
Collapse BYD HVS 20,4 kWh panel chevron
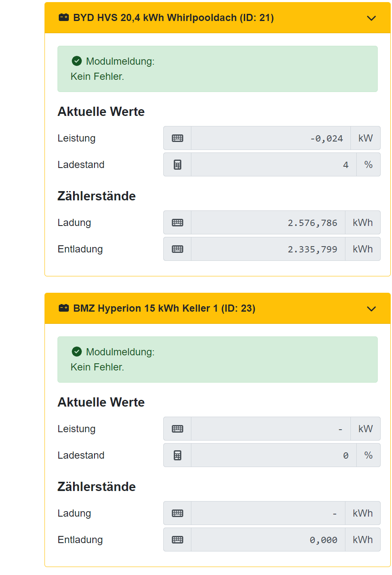[x=371, y=18]
